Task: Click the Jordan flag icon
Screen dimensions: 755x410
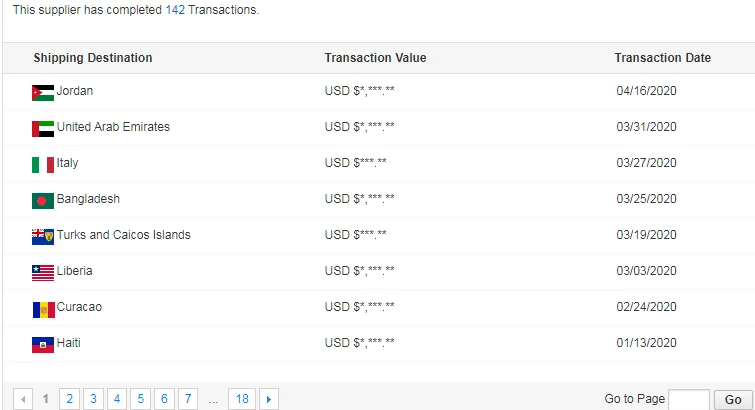Action: pyautogui.click(x=43, y=93)
